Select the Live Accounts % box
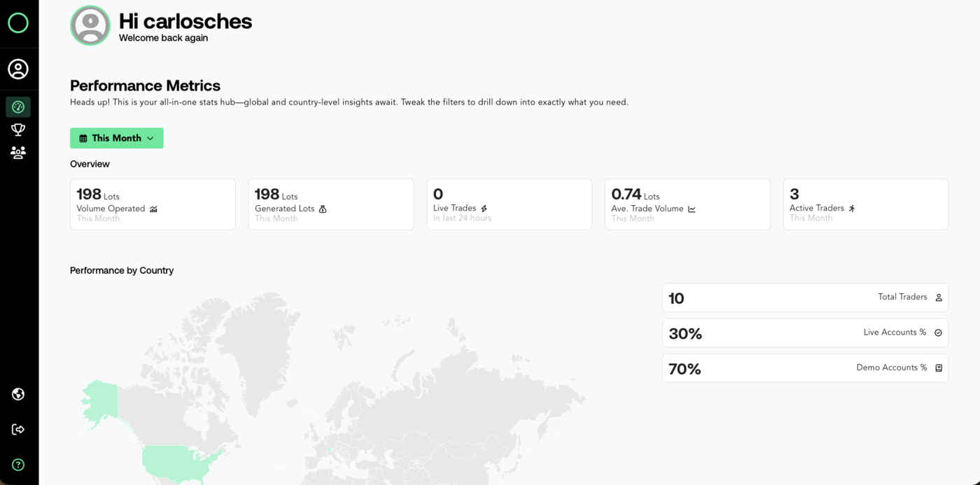This screenshot has width=980, height=485. (x=805, y=333)
